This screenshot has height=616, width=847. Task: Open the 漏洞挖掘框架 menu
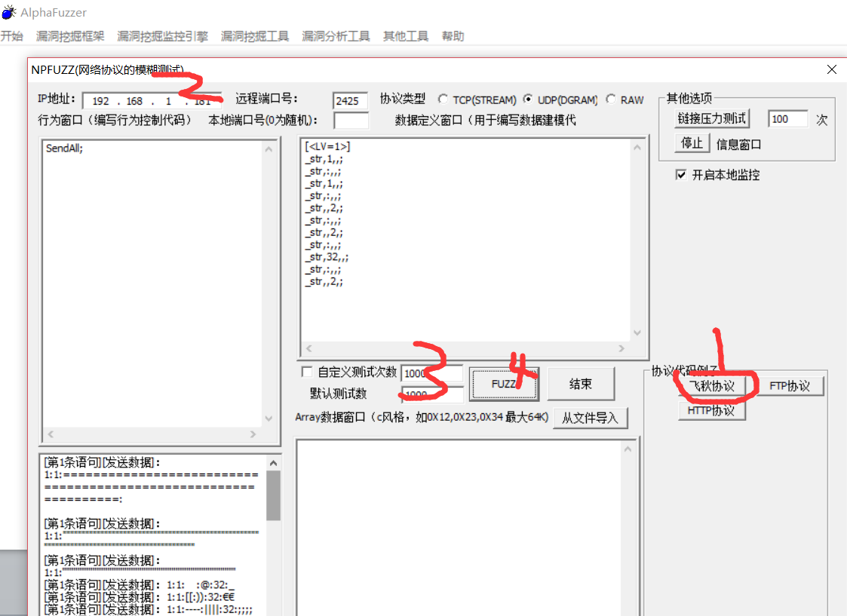70,36
